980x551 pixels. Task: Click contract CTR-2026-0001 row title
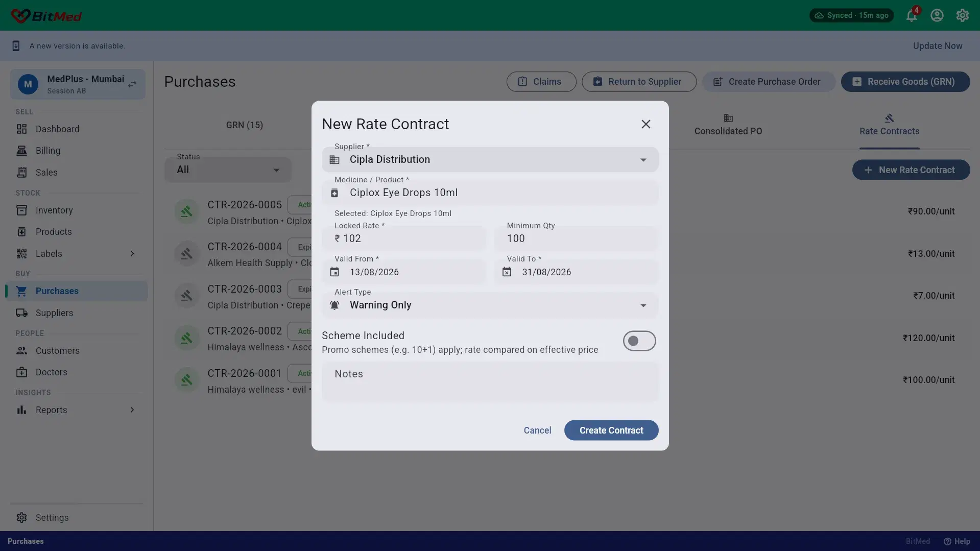245,373
